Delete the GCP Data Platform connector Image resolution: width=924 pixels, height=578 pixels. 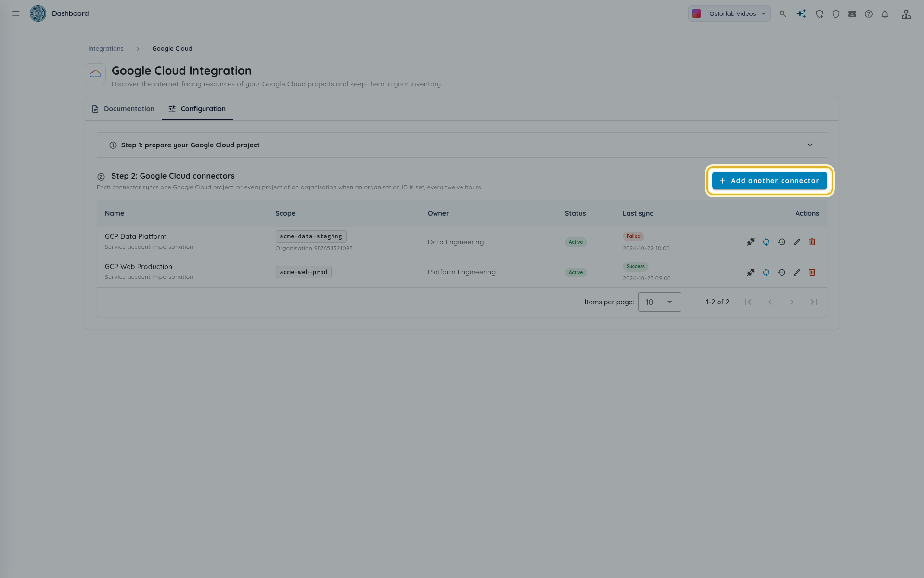coord(812,242)
